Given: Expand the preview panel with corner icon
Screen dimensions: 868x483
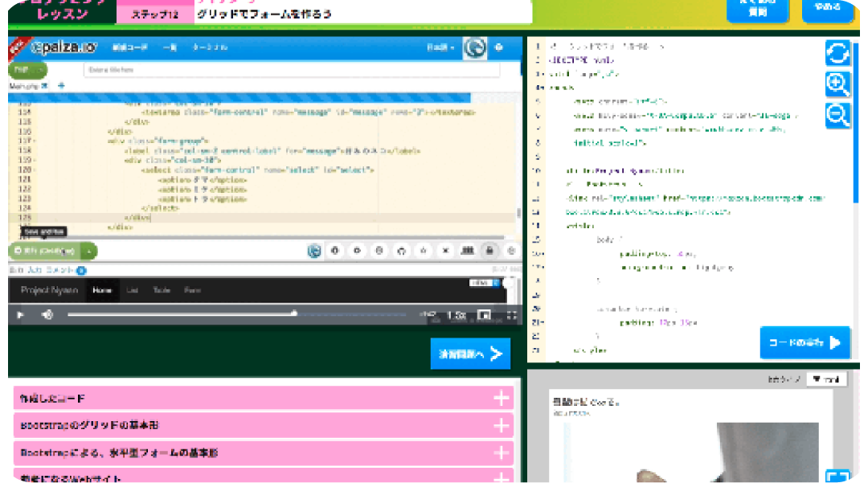Looking at the screenshot, I should click(x=837, y=477).
